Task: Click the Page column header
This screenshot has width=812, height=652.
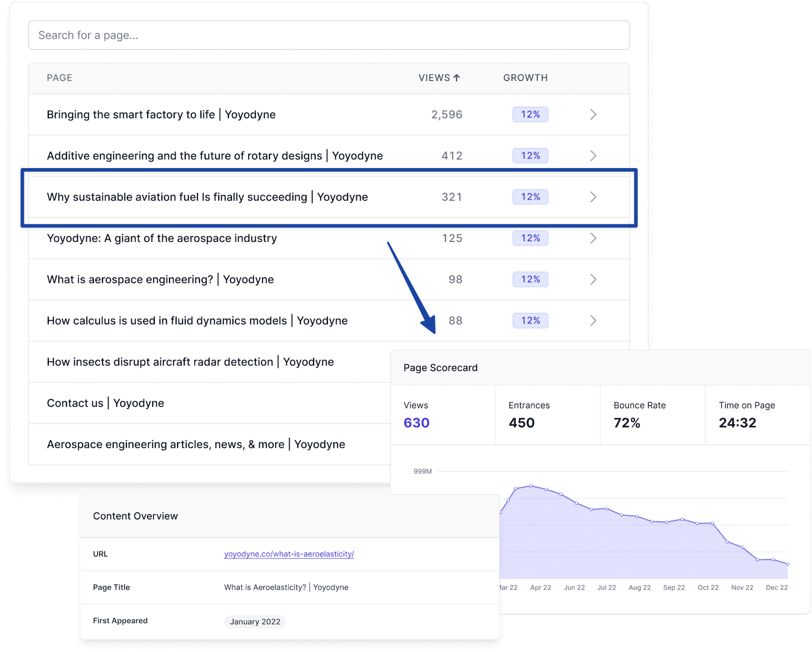Action: (59, 78)
